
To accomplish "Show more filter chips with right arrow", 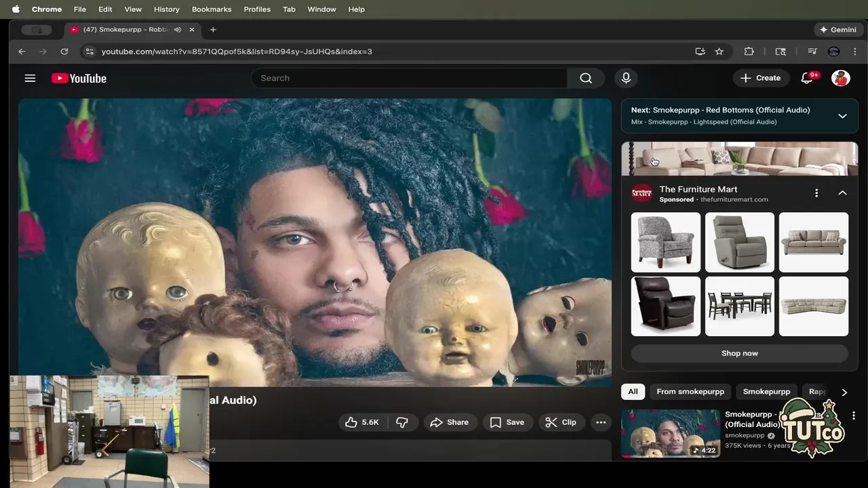I will pos(844,392).
